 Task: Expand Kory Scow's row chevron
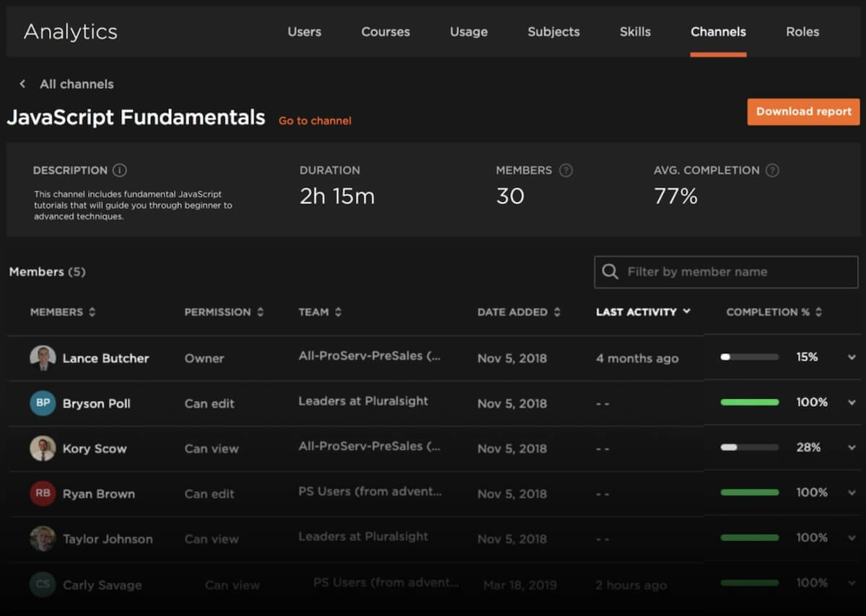tap(852, 448)
